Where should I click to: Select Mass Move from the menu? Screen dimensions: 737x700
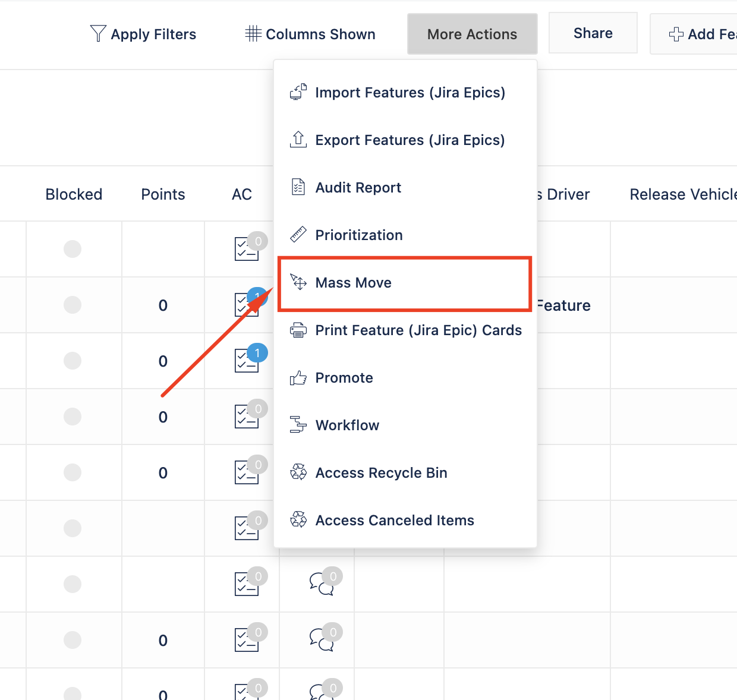point(405,283)
